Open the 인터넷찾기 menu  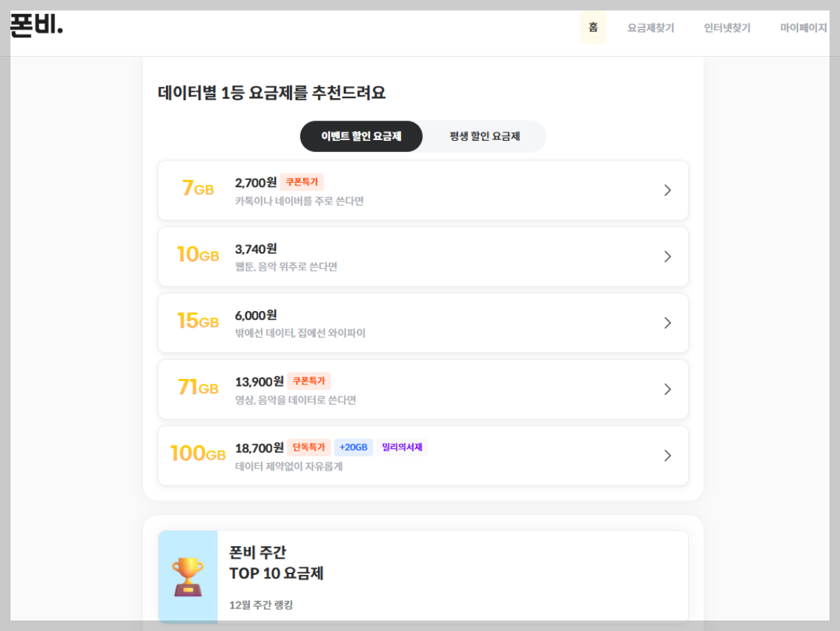click(x=727, y=28)
